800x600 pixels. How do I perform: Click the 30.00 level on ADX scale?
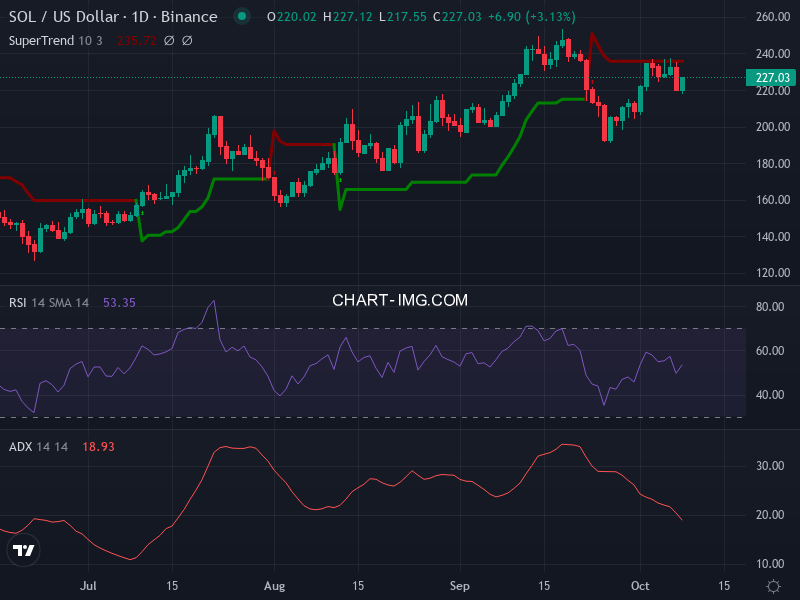pos(770,466)
